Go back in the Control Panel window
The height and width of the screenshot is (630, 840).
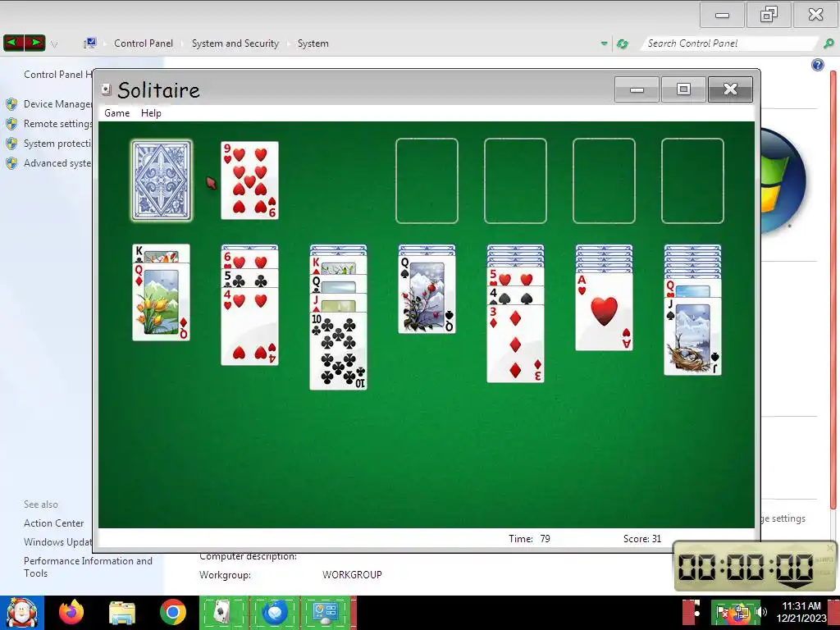click(x=15, y=43)
